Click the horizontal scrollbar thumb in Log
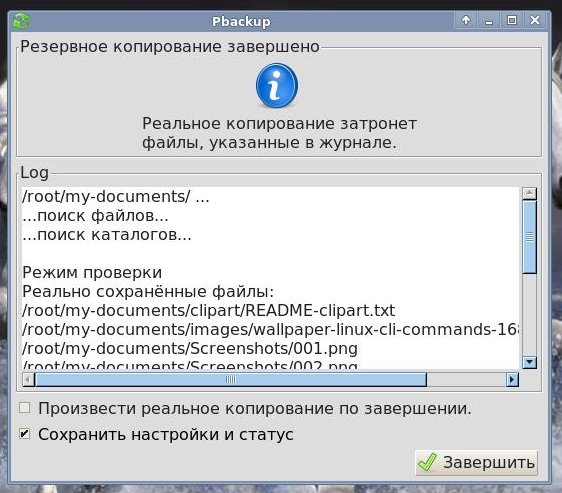 [231, 379]
